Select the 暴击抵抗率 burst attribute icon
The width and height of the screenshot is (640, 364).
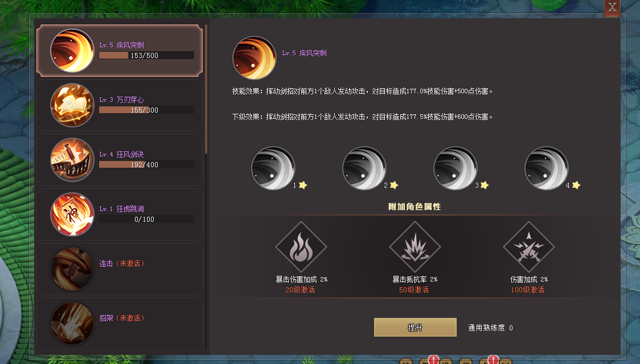[415, 247]
